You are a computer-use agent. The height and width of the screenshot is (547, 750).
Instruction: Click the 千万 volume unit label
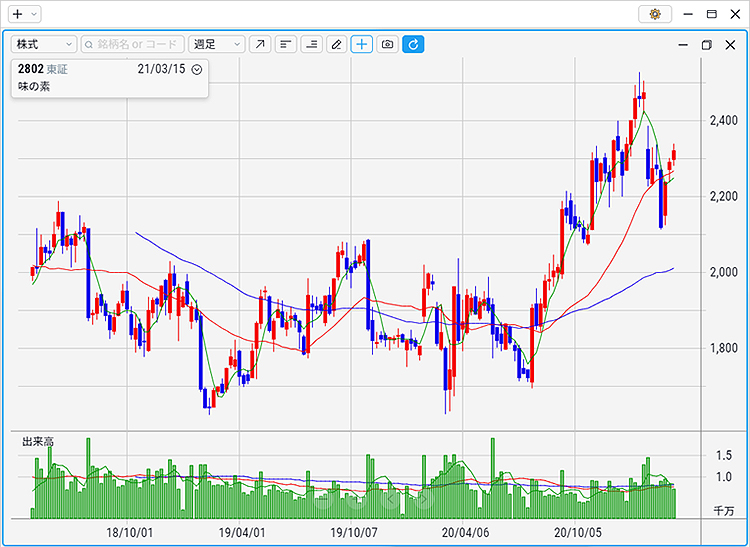(x=724, y=511)
